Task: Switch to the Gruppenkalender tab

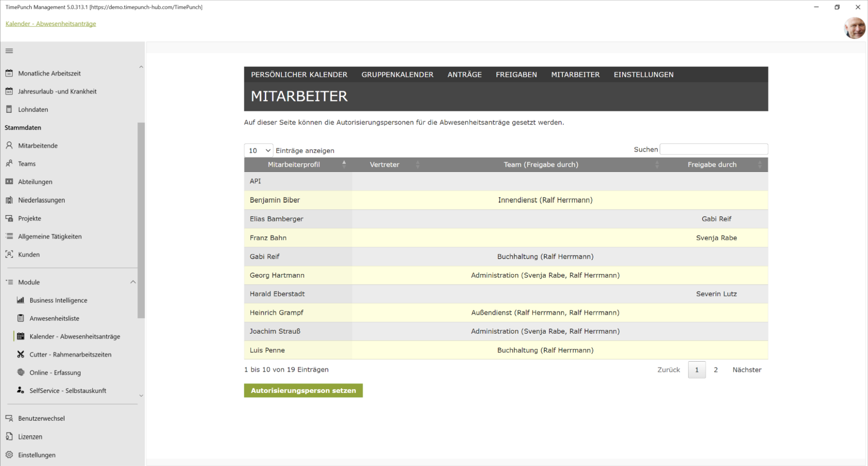Action: (397, 75)
